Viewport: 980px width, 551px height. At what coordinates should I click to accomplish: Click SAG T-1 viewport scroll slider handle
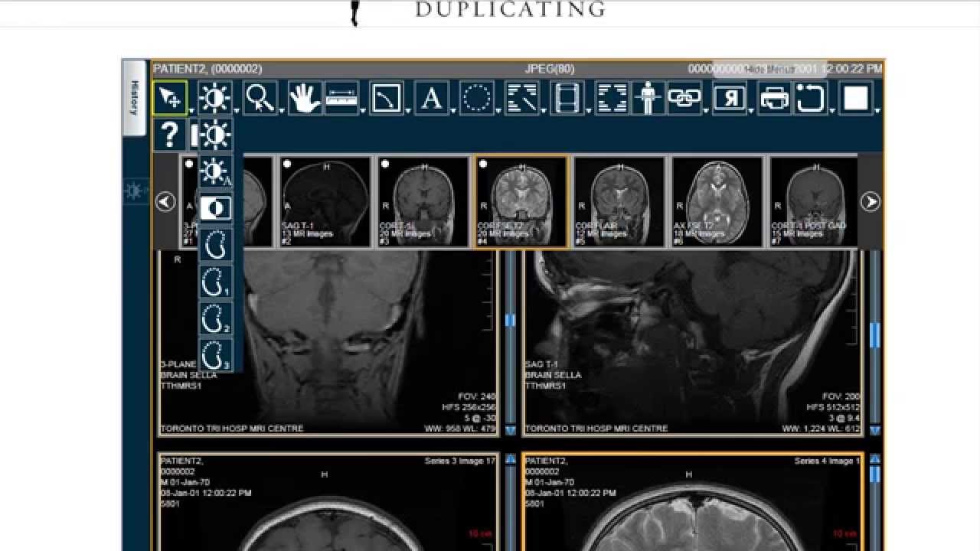pyautogui.click(x=875, y=334)
